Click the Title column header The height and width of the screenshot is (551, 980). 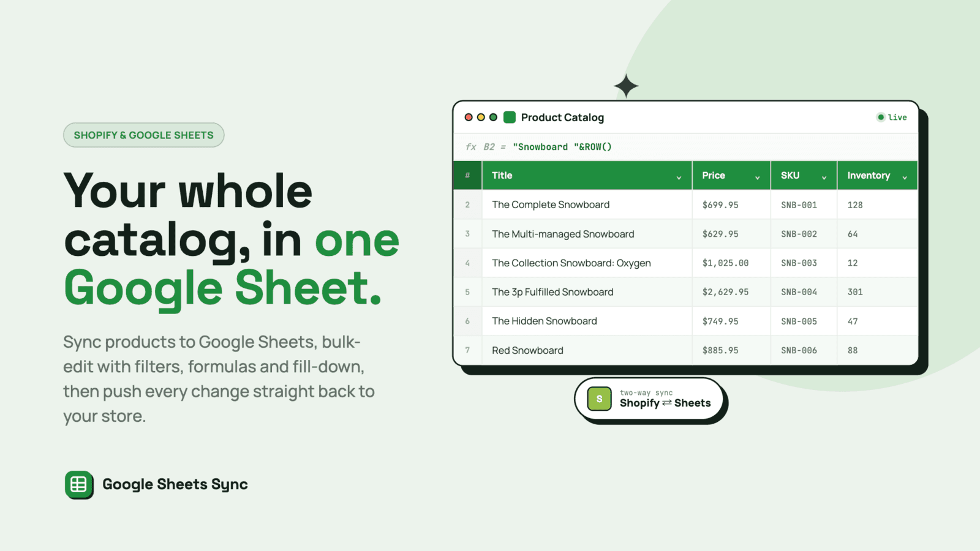coord(587,176)
